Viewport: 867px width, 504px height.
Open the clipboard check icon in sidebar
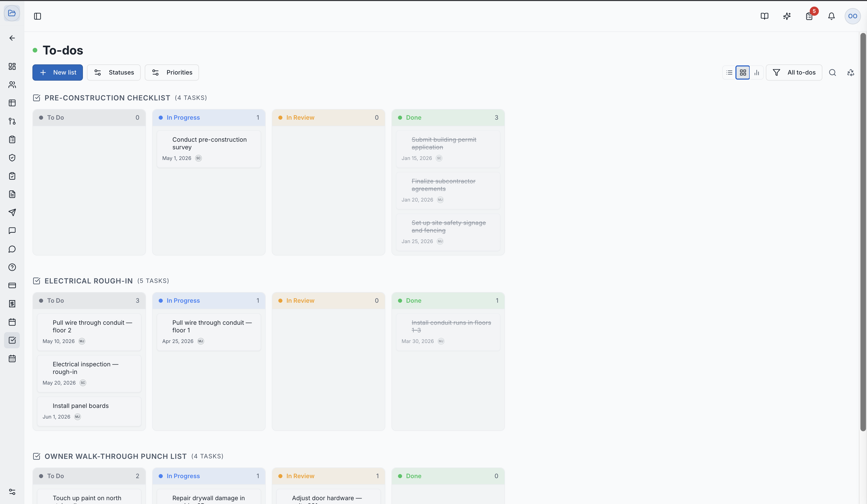[12, 176]
